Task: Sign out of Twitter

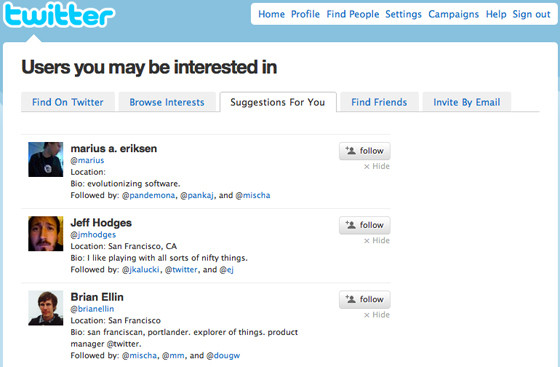Action: click(x=531, y=14)
